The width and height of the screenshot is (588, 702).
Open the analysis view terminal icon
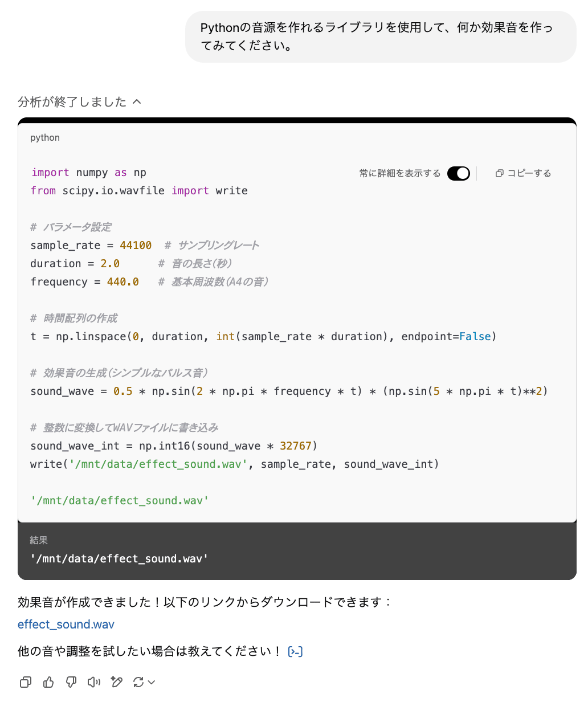tap(295, 651)
